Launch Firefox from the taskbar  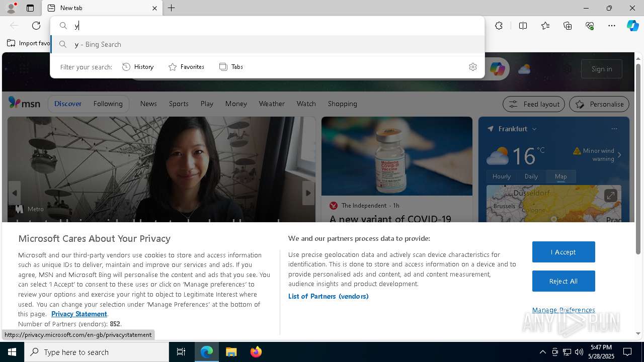(x=256, y=352)
